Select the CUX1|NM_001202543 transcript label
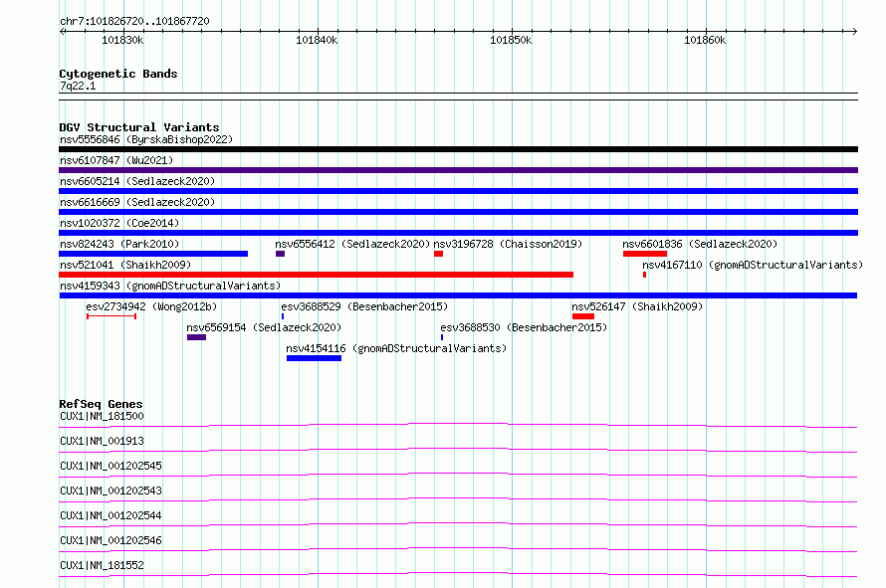The width and height of the screenshot is (886, 588). coord(111,490)
